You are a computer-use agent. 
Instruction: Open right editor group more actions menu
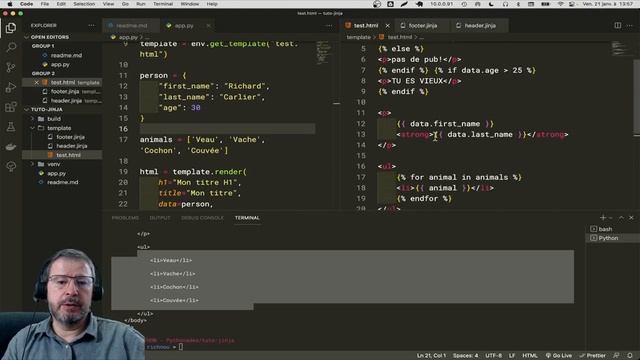point(630,25)
